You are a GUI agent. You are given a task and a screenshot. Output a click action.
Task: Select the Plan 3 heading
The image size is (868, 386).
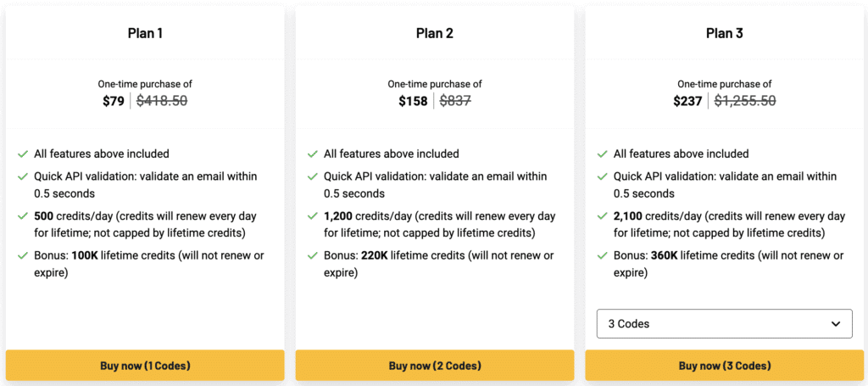(725, 34)
